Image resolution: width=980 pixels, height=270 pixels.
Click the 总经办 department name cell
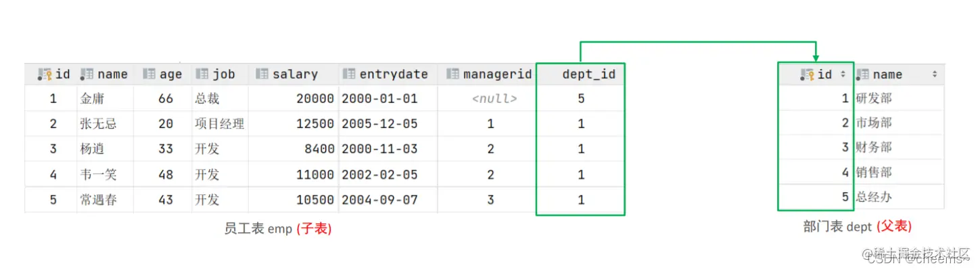874,198
